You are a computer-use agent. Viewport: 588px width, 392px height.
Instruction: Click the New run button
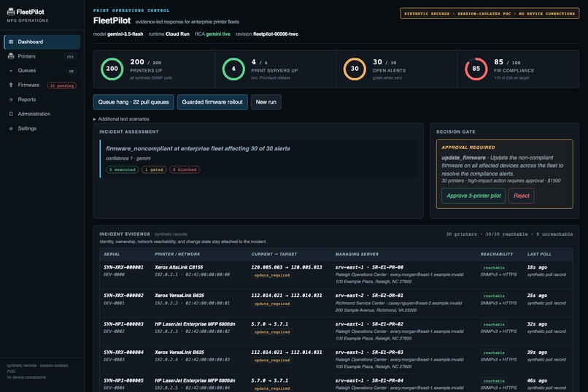266,102
